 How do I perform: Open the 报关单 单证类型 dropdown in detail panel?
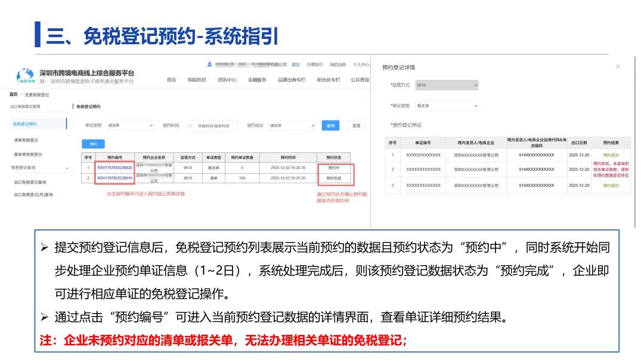tap(446, 105)
